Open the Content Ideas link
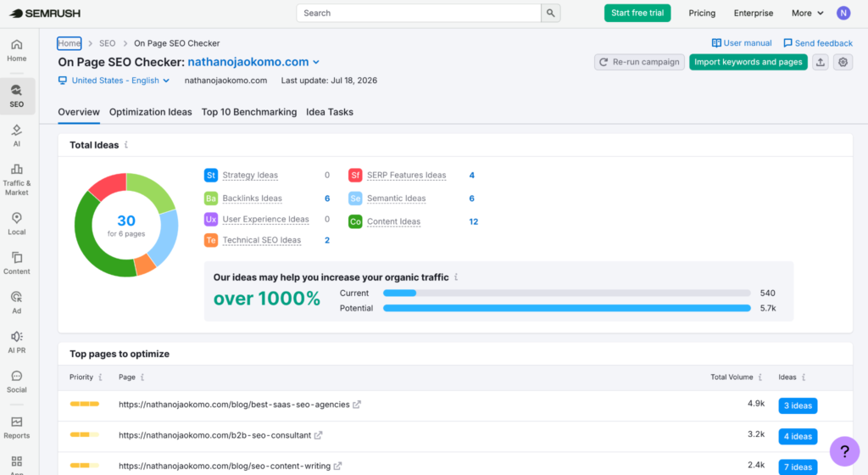The image size is (868, 475). (393, 221)
